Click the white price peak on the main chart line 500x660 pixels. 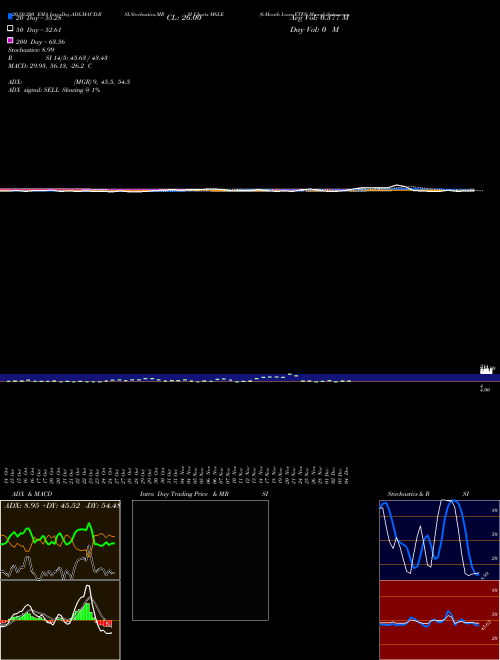[397, 185]
